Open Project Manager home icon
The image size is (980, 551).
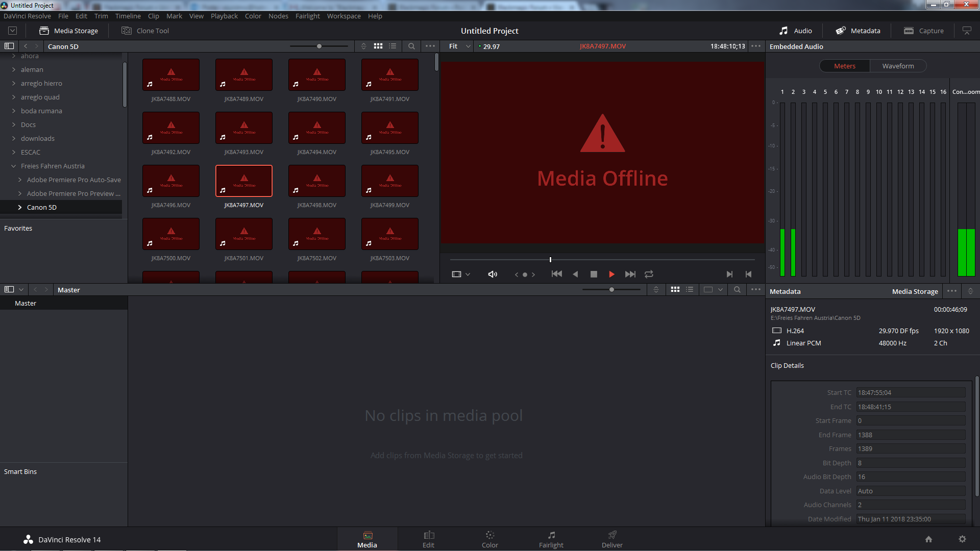pos(928,539)
